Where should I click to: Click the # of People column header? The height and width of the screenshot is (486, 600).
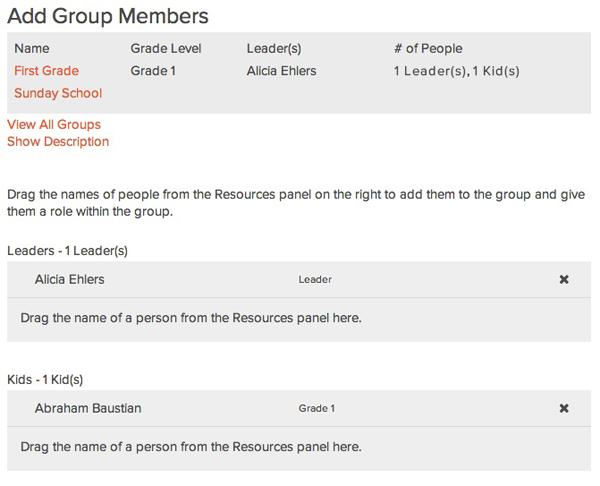pyautogui.click(x=428, y=49)
